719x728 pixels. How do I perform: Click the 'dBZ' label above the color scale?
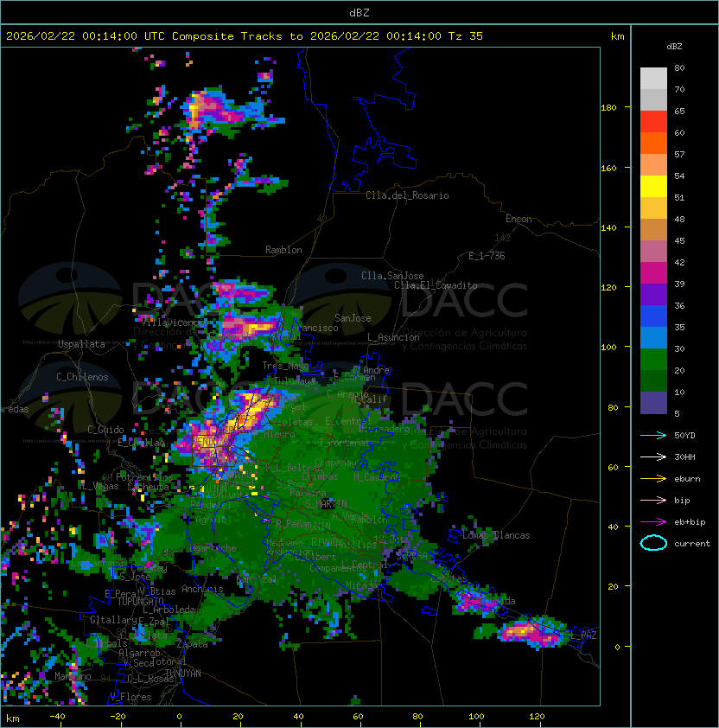[x=674, y=47]
